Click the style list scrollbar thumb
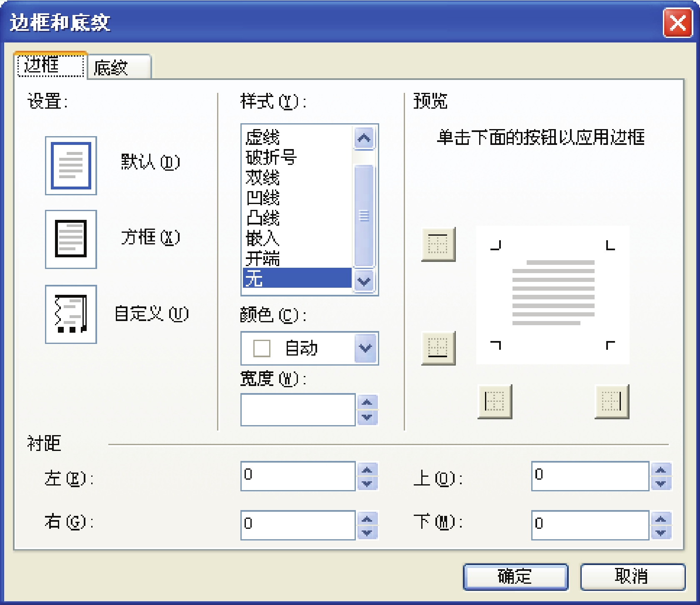Viewport: 700px width, 605px height. pyautogui.click(x=364, y=216)
